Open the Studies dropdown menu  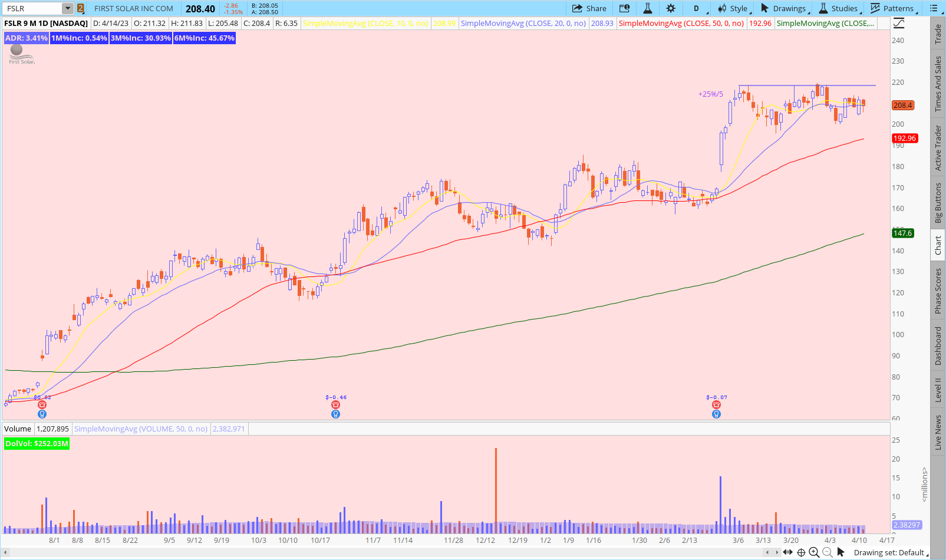[x=839, y=8]
